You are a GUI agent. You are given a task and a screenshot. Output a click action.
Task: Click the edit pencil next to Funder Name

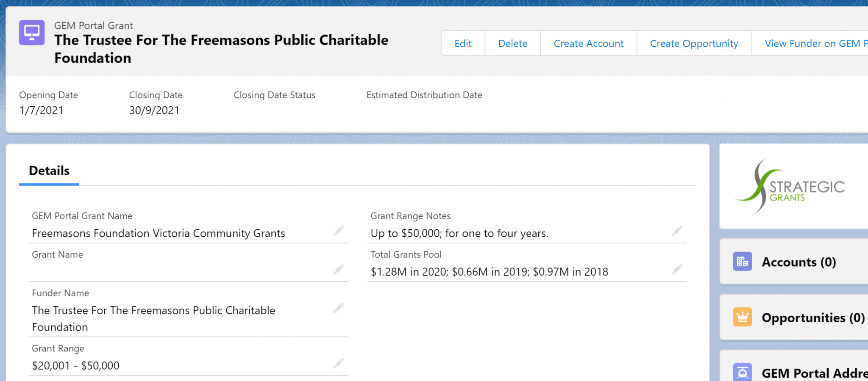tap(338, 308)
